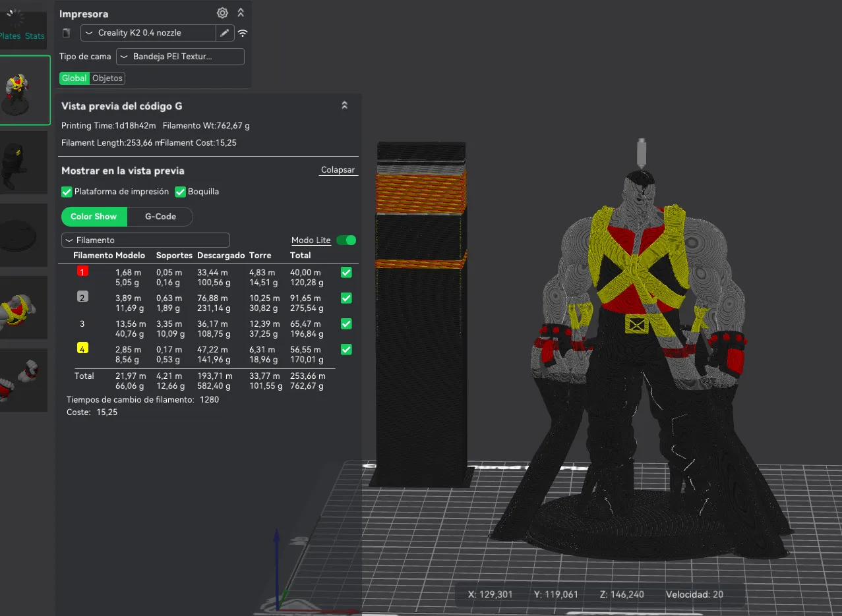Click the red filament 1 swatch

tap(82, 271)
